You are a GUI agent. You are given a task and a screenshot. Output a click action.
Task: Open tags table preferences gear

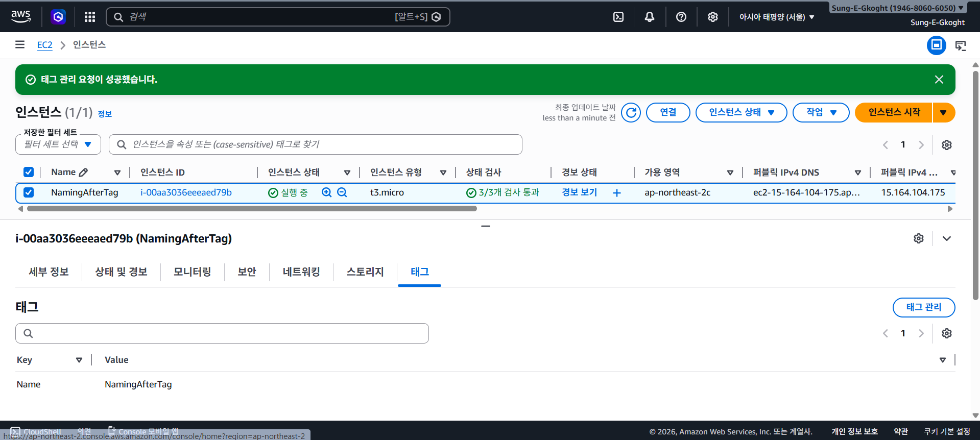(947, 333)
